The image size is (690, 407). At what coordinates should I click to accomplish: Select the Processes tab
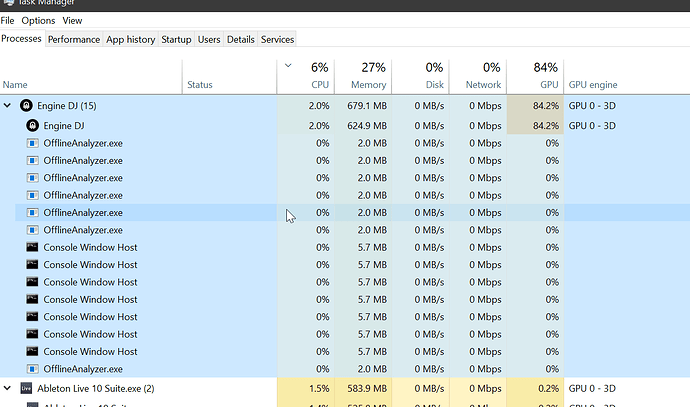(21, 39)
